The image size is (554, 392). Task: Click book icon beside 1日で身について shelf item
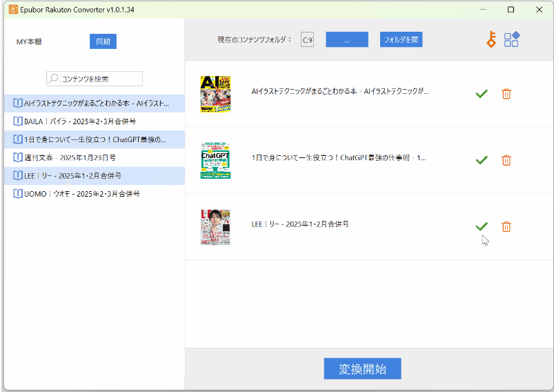[18, 139]
